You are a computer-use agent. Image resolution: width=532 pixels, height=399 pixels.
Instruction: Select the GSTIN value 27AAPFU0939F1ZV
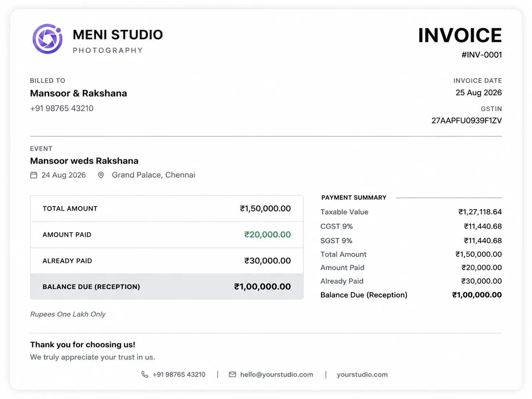(467, 121)
